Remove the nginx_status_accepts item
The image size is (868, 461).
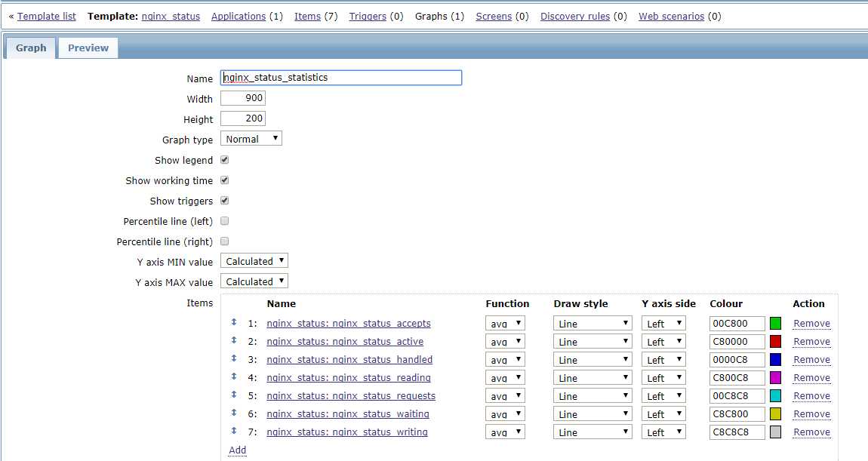[811, 324]
